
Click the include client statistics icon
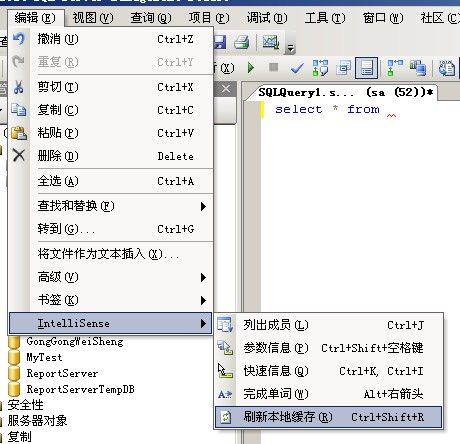(x=418, y=68)
